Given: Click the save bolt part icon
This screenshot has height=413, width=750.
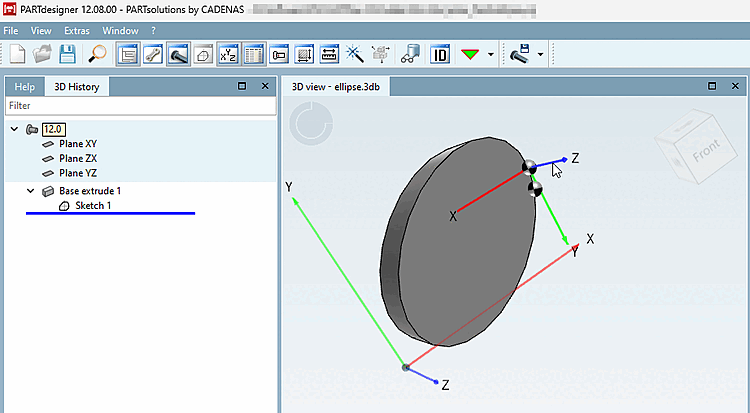Looking at the screenshot, I should click(x=520, y=54).
